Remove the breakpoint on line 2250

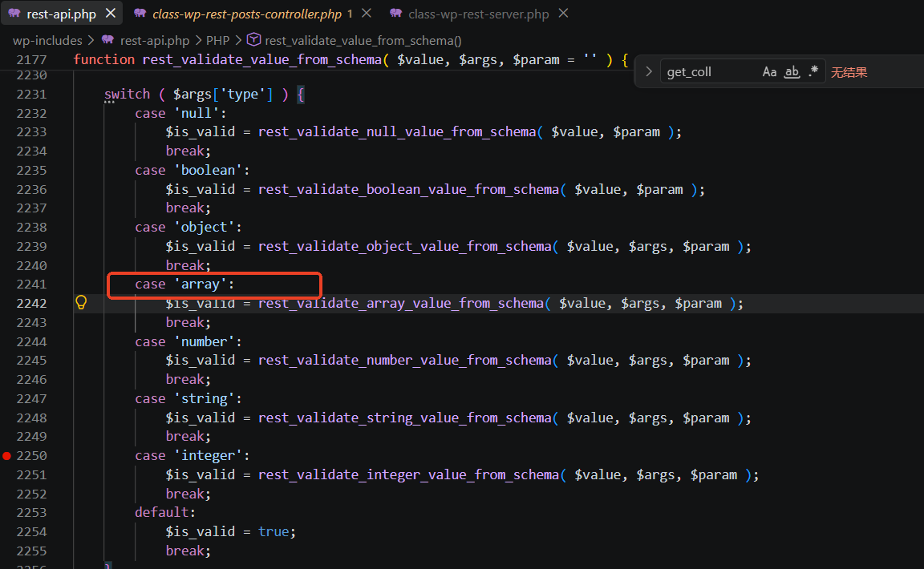6,456
